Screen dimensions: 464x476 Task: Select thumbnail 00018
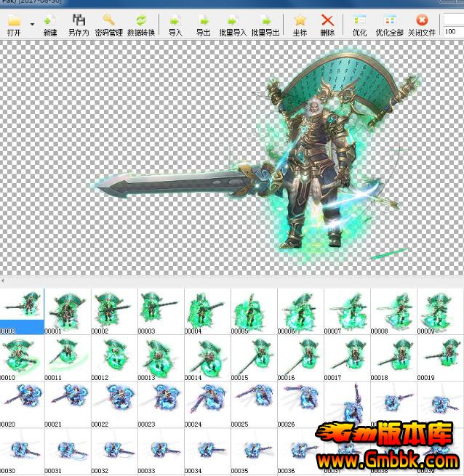pos(393,358)
